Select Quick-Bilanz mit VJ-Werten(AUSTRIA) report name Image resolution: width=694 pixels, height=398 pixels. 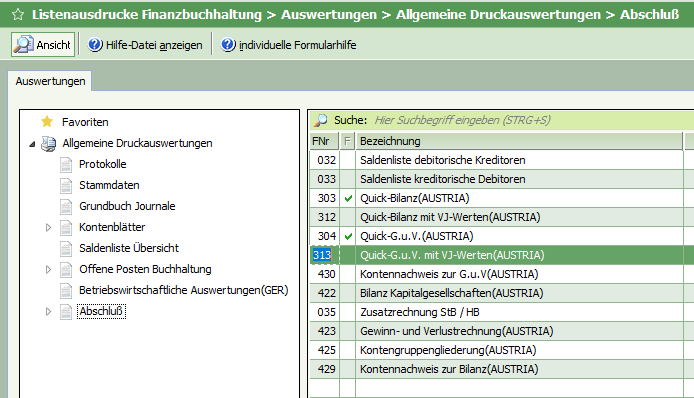[450, 217]
